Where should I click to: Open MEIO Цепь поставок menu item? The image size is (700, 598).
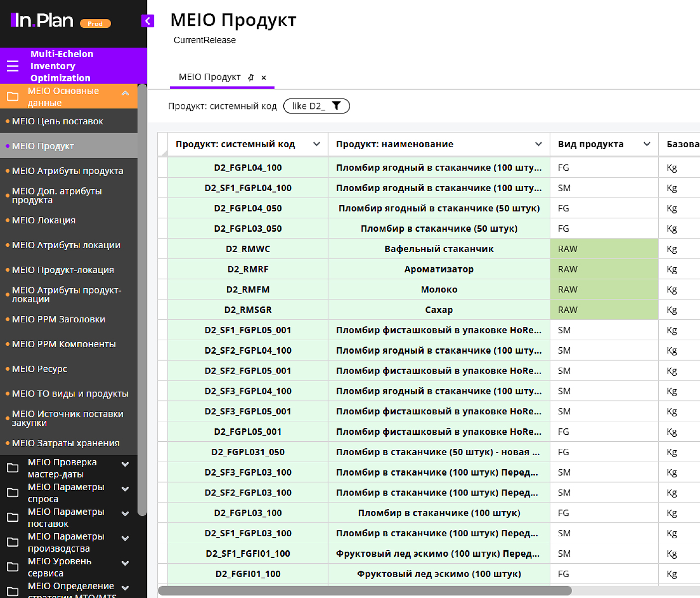pos(58,121)
